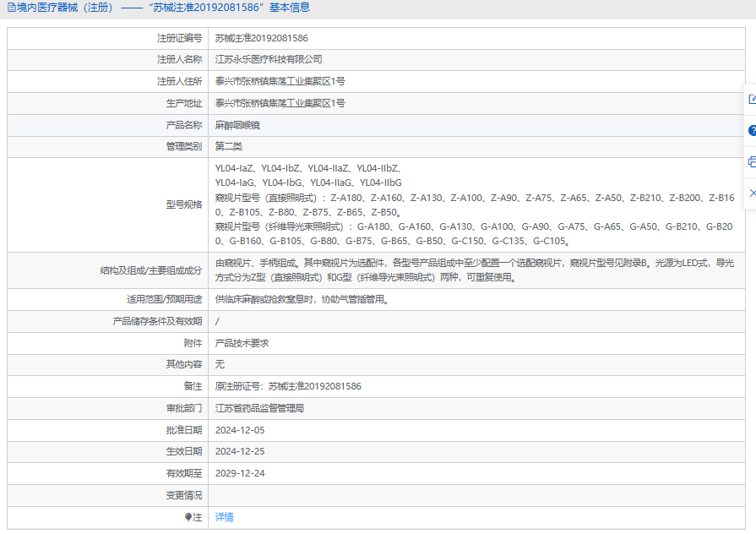Open the help question-mark icon

click(752, 131)
